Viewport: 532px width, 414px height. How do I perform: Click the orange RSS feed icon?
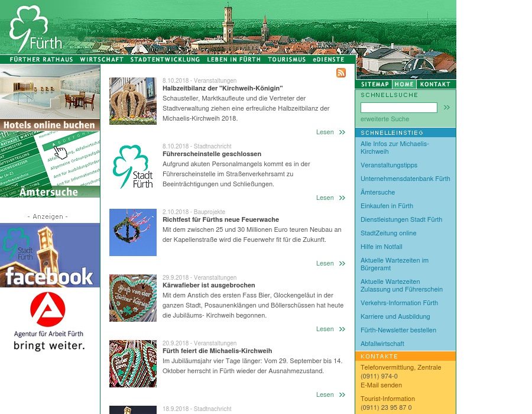(x=341, y=73)
